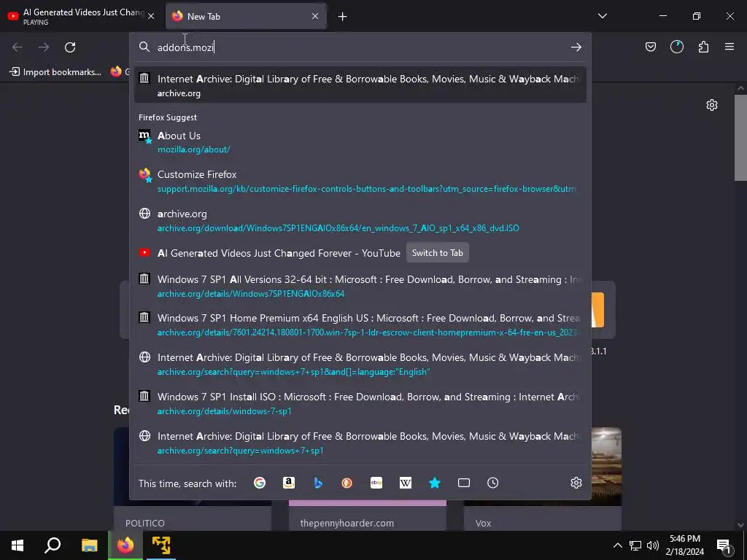
Task: Go back one page
Action: pyautogui.click(x=18, y=47)
